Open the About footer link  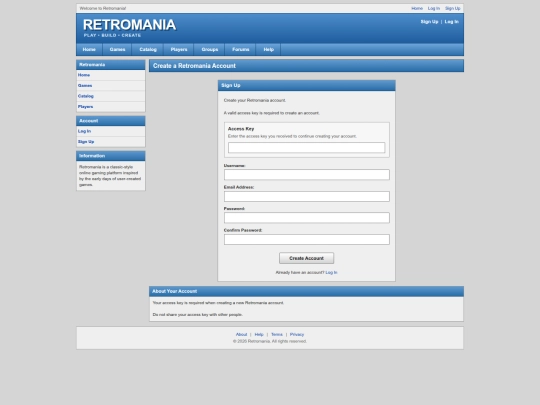pos(241,334)
